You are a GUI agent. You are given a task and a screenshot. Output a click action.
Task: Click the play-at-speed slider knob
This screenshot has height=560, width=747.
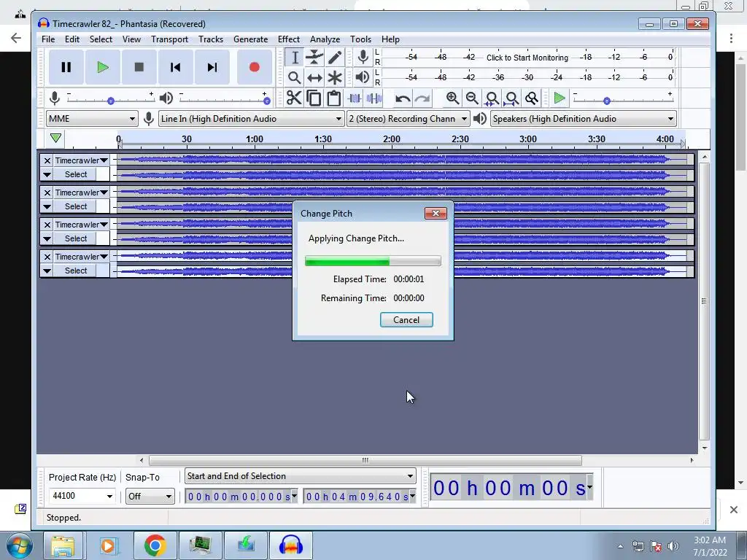point(606,101)
